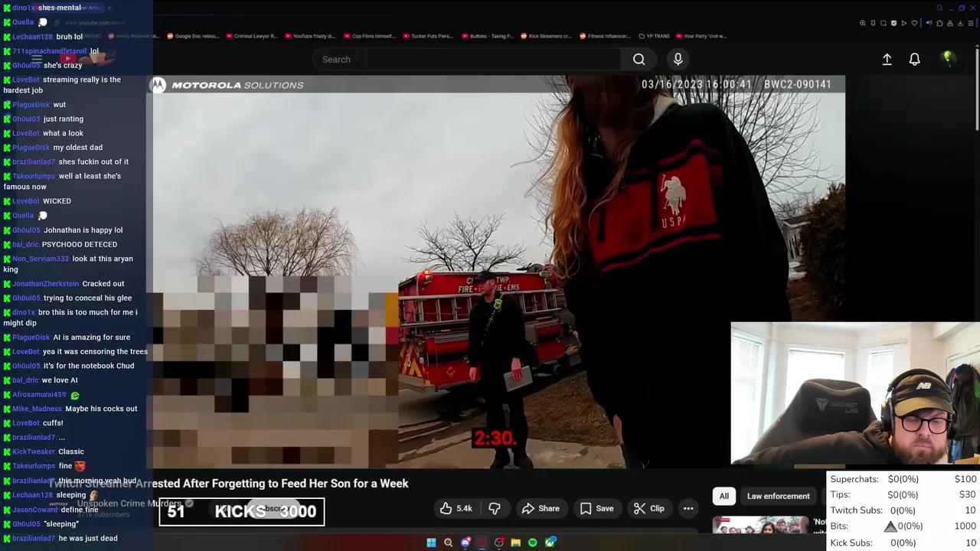The height and width of the screenshot is (551, 980).
Task: Click the send/flow arrow icon in toolbar
Action: (x=904, y=23)
